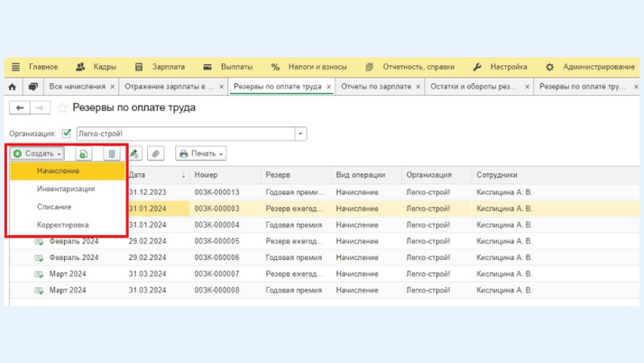
Task: Choose Списание in the Создать menu
Action: coord(54,207)
